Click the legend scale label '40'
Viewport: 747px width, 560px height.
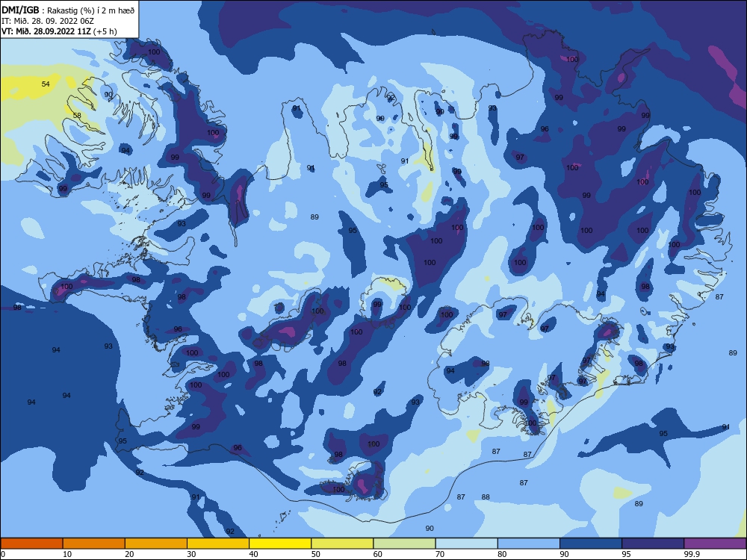pyautogui.click(x=253, y=554)
